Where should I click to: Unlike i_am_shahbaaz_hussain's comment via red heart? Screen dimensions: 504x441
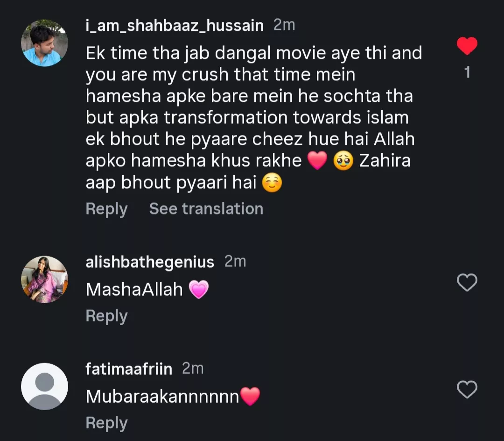467,46
